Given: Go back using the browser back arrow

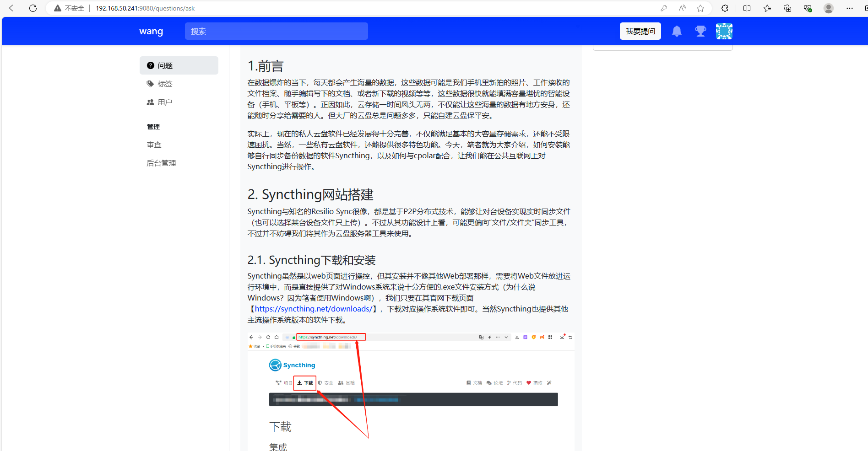Looking at the screenshot, I should 13,8.
